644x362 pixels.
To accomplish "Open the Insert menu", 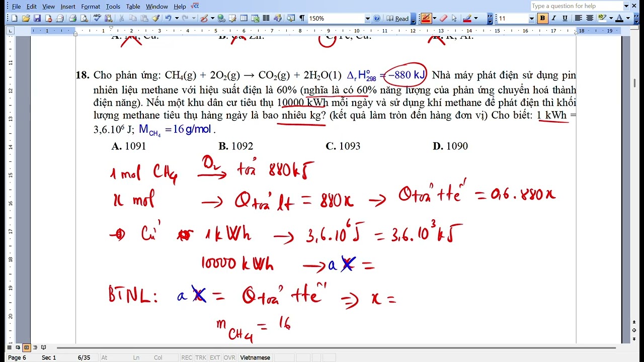I will click(68, 7).
